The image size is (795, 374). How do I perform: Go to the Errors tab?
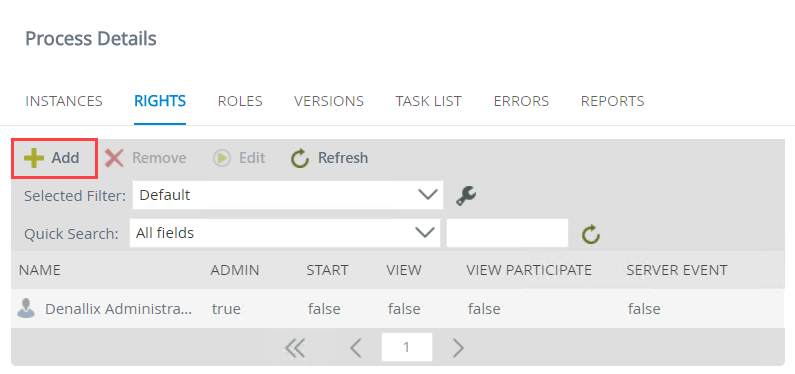[x=521, y=101]
